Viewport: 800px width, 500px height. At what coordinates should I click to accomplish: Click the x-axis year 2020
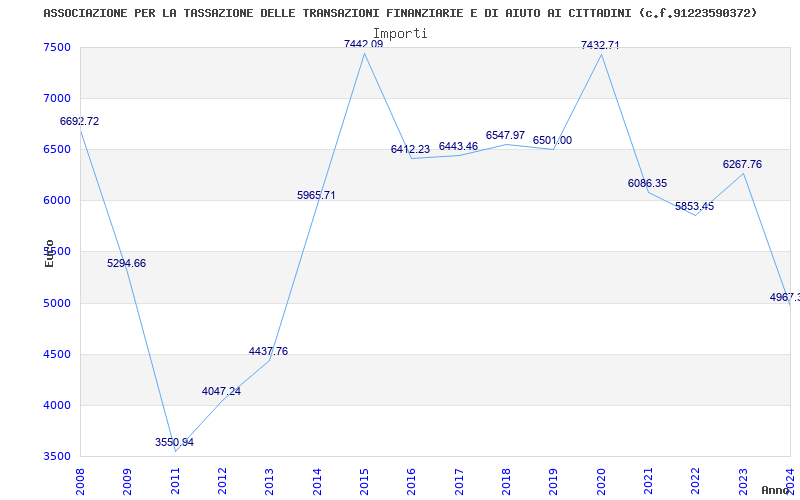click(x=601, y=482)
